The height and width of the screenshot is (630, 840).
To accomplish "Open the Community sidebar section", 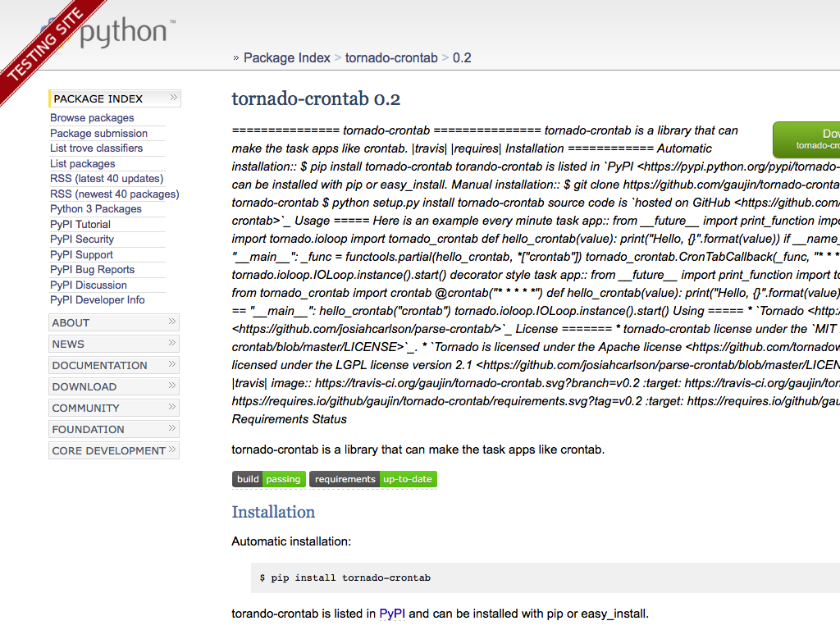I will 86,408.
